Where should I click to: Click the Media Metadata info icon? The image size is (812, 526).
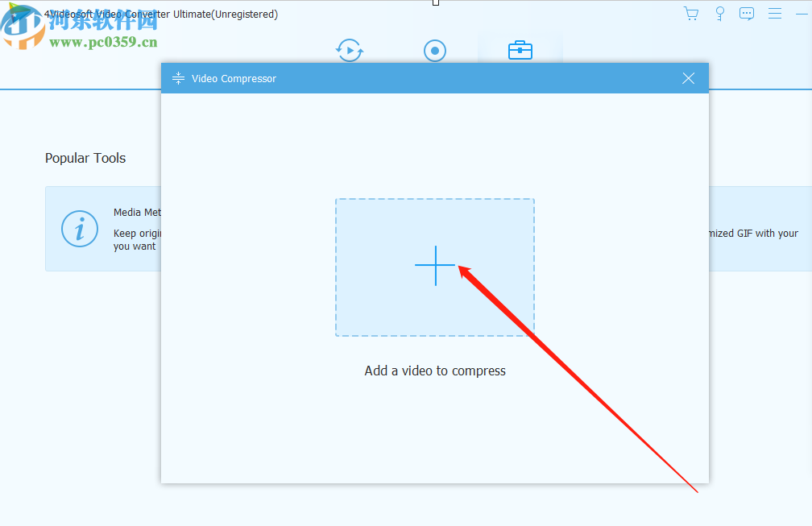coord(79,229)
